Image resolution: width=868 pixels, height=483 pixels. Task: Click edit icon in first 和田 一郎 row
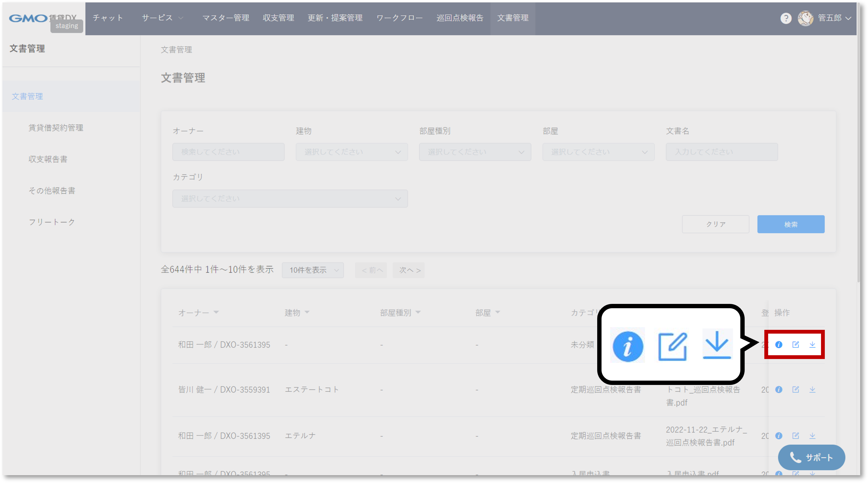(x=796, y=344)
